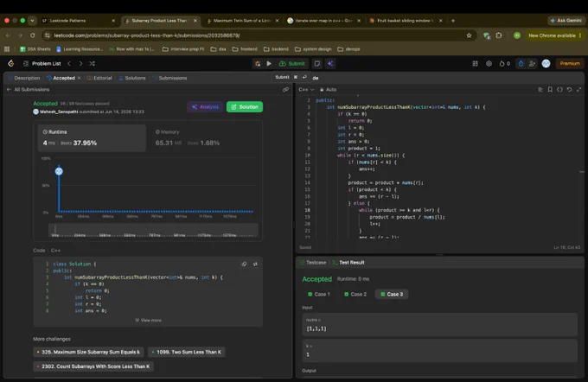Click the debugger icon beside Run
The width and height of the screenshot is (588, 382).
tap(258, 64)
